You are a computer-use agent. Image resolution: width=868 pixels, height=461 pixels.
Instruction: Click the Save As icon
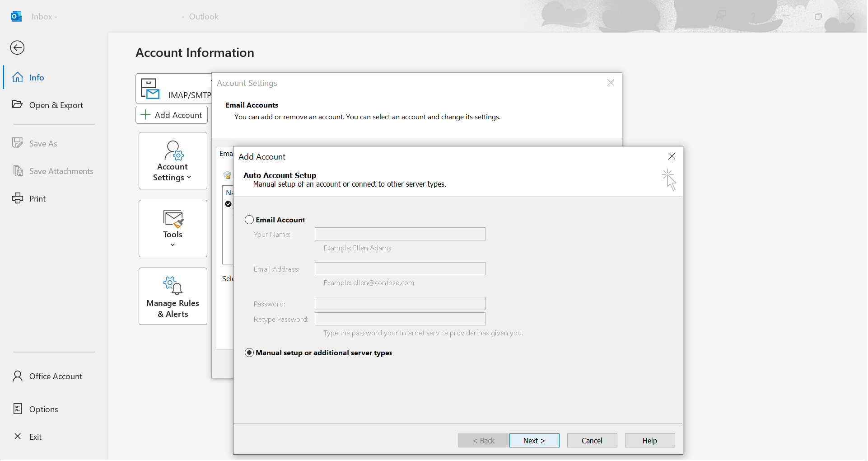[x=17, y=143]
